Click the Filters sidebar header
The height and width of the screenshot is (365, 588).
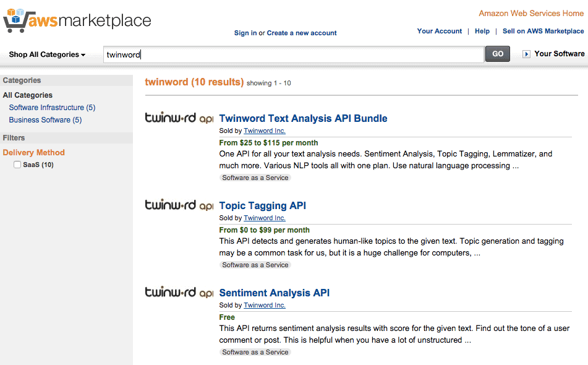[66, 138]
